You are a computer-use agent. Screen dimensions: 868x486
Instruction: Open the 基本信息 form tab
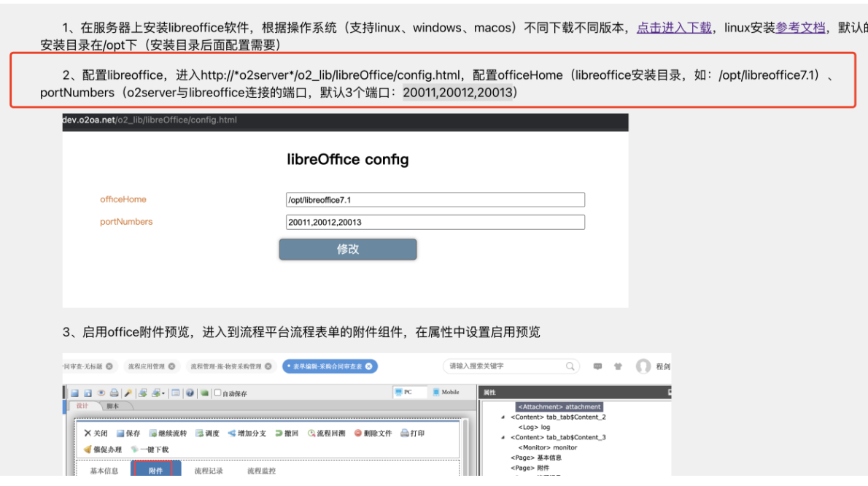104,471
